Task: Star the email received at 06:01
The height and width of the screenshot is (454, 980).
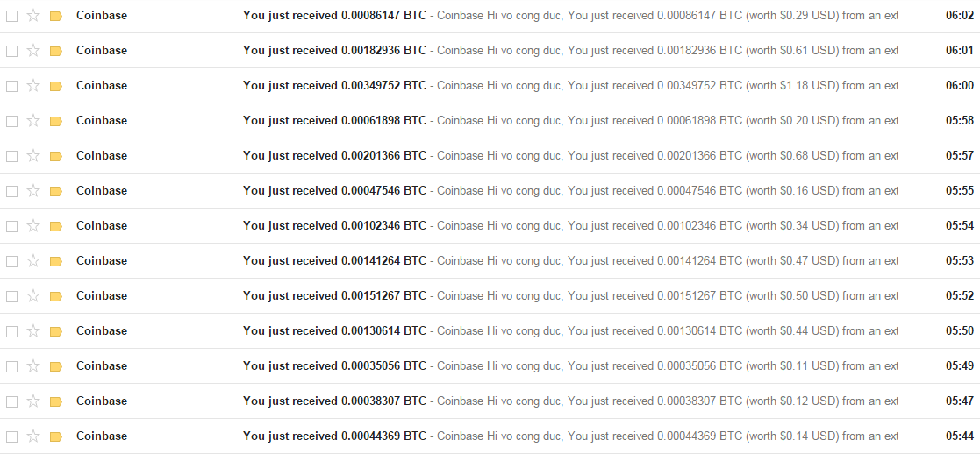Action: click(x=33, y=50)
